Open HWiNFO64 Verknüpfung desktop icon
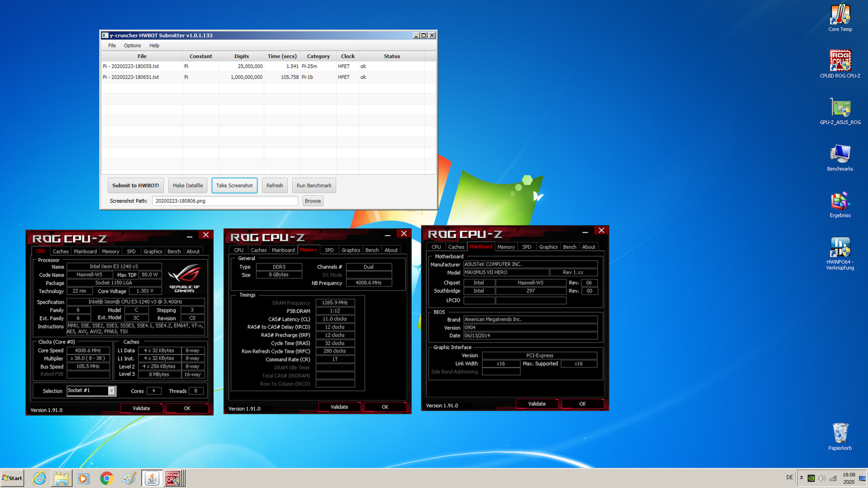868x488 pixels. (840, 253)
